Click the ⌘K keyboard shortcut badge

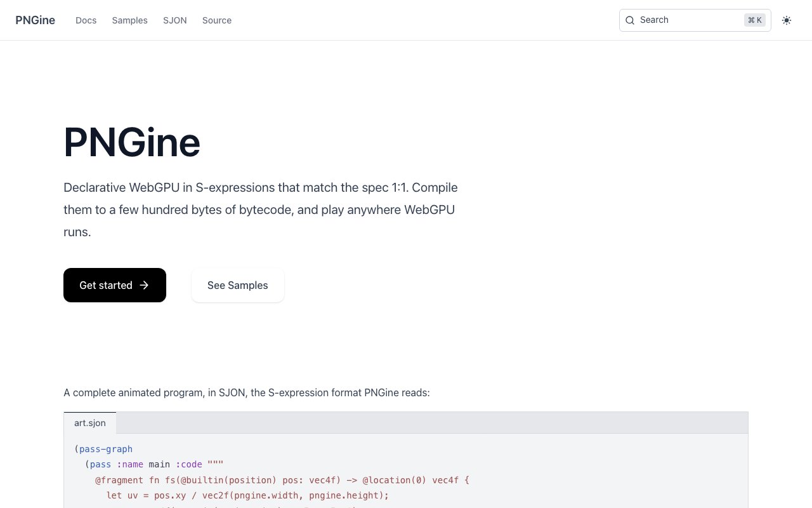point(755,20)
